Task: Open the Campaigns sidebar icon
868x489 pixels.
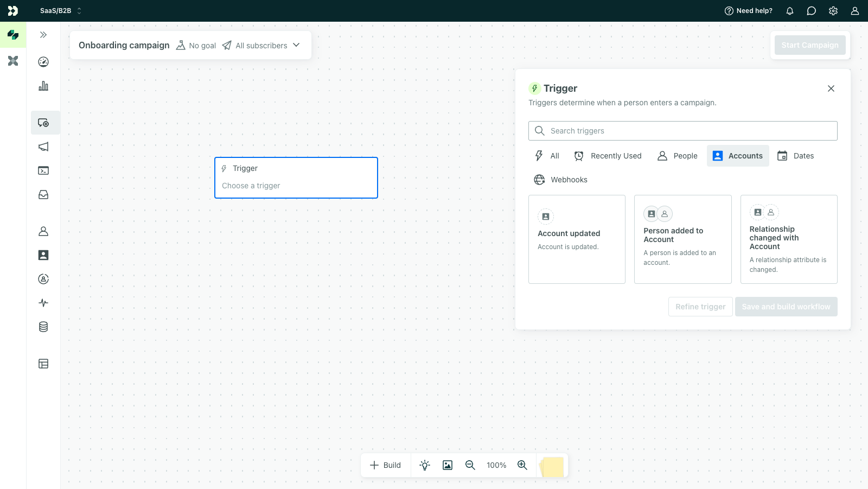Action: tap(44, 123)
